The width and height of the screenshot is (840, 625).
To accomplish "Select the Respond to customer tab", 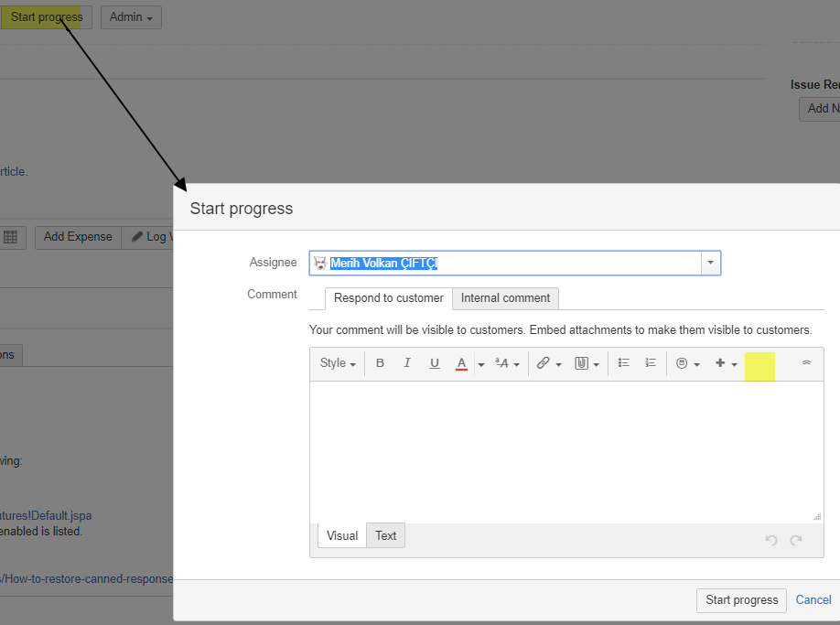I will coord(388,298).
